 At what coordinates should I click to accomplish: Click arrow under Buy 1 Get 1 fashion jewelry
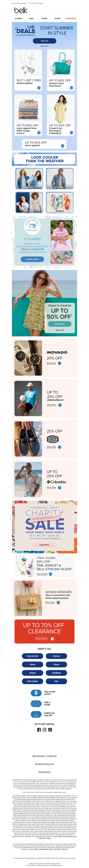click(39, 88)
